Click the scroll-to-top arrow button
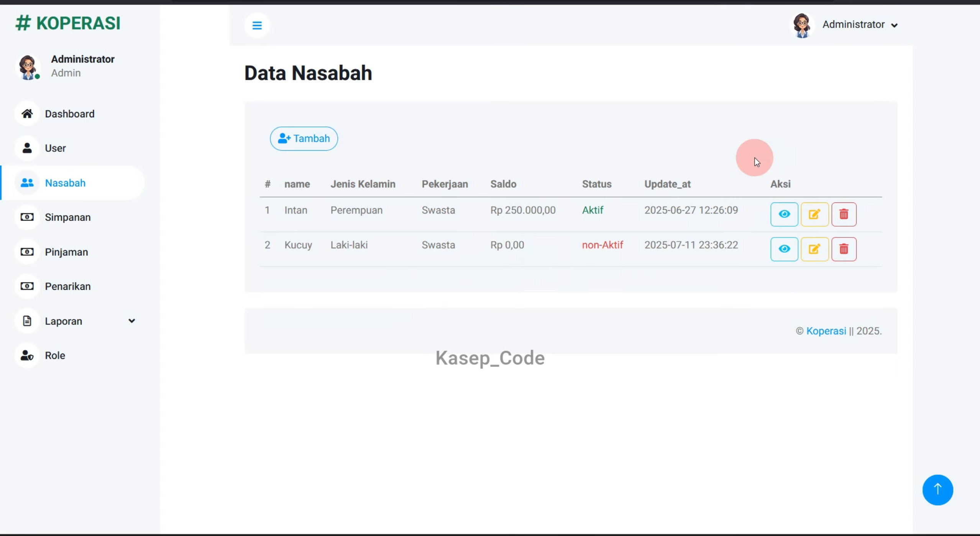Image resolution: width=980 pixels, height=536 pixels. (x=937, y=490)
